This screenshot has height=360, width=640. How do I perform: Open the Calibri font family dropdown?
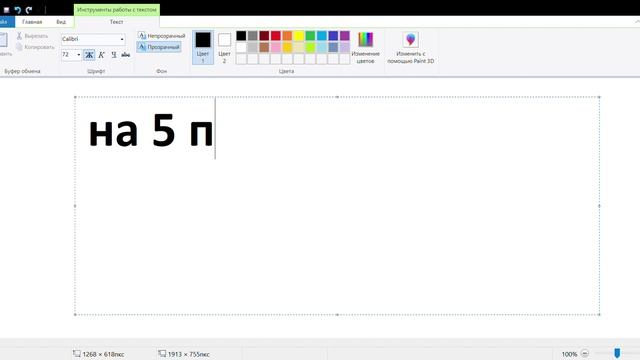pos(122,39)
